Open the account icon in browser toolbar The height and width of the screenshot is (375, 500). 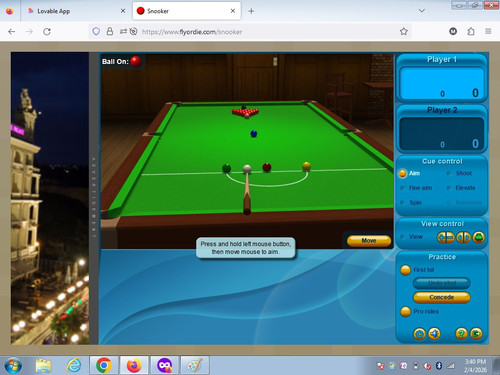pos(453,31)
